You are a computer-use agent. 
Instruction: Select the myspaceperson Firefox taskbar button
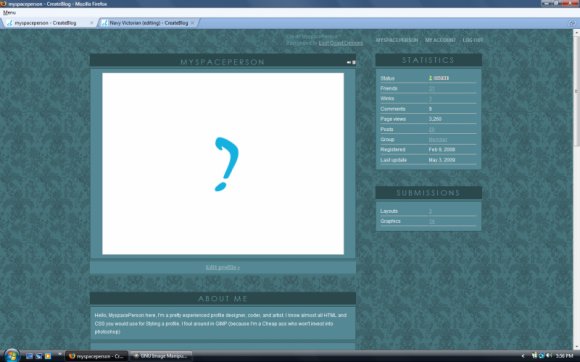(97, 356)
